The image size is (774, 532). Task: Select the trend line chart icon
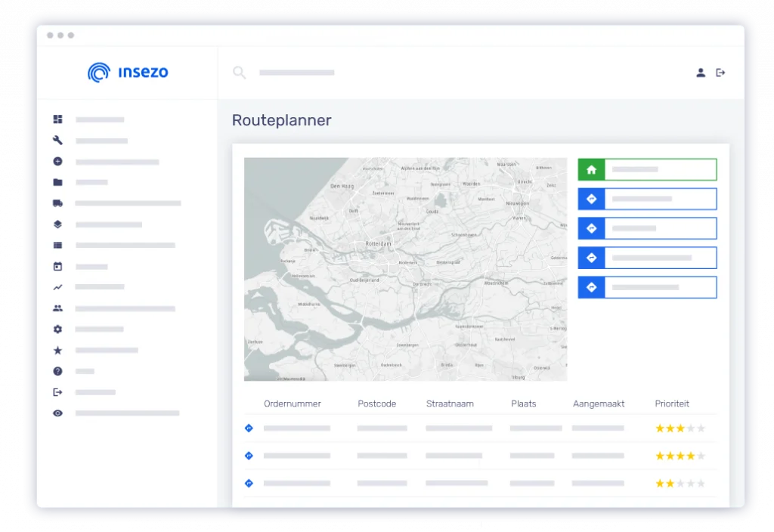coord(57,287)
